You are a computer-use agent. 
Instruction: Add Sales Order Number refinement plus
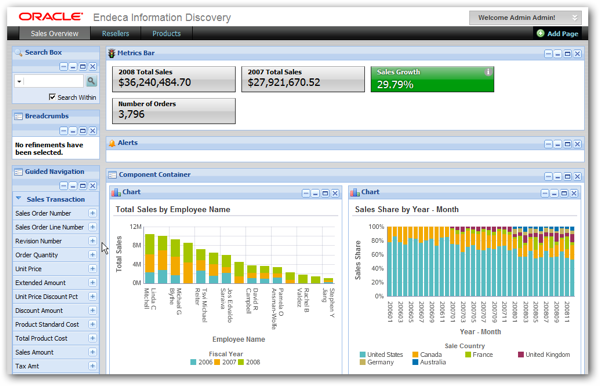[92, 213]
